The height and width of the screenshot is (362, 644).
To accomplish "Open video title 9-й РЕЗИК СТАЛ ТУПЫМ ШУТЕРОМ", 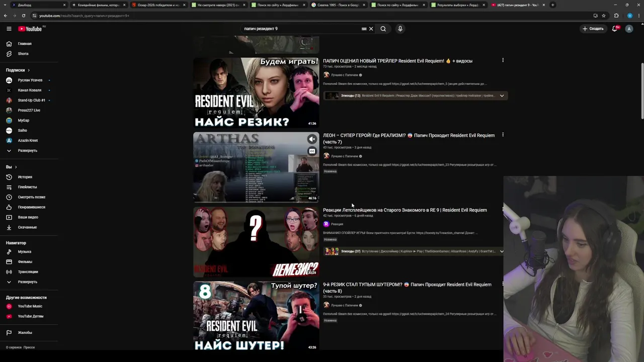I will (x=407, y=288).
